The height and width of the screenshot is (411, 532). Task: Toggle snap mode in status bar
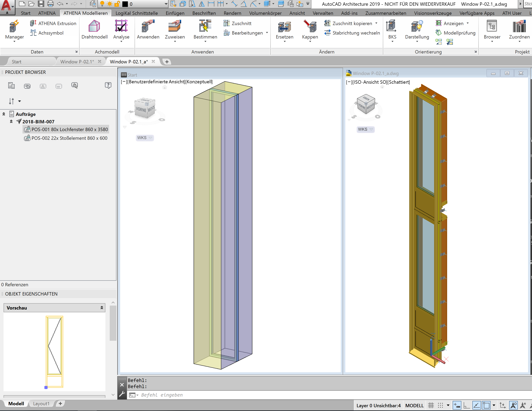[x=440, y=405]
